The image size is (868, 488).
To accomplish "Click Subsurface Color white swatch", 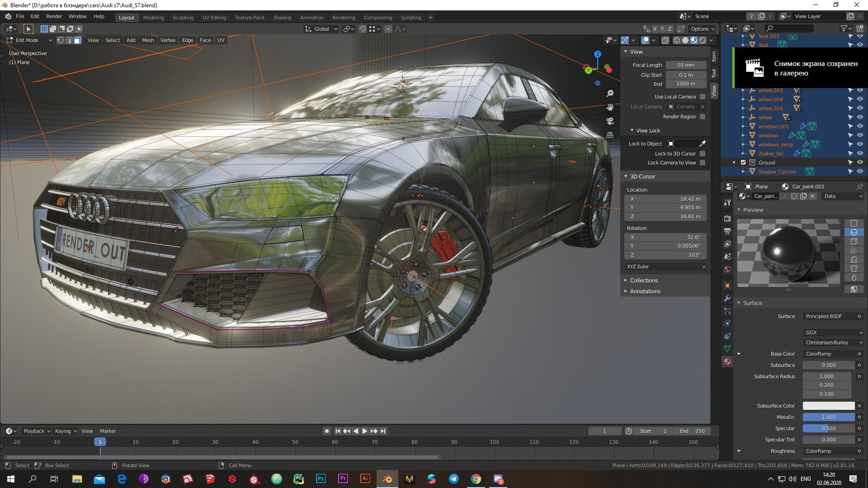I will pyautogui.click(x=829, y=406).
